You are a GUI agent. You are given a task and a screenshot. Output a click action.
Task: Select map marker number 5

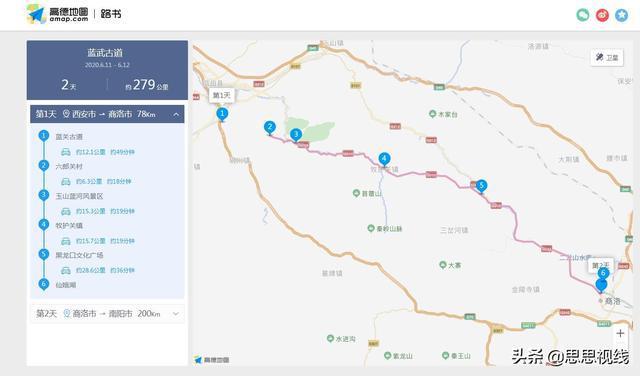pyautogui.click(x=482, y=186)
